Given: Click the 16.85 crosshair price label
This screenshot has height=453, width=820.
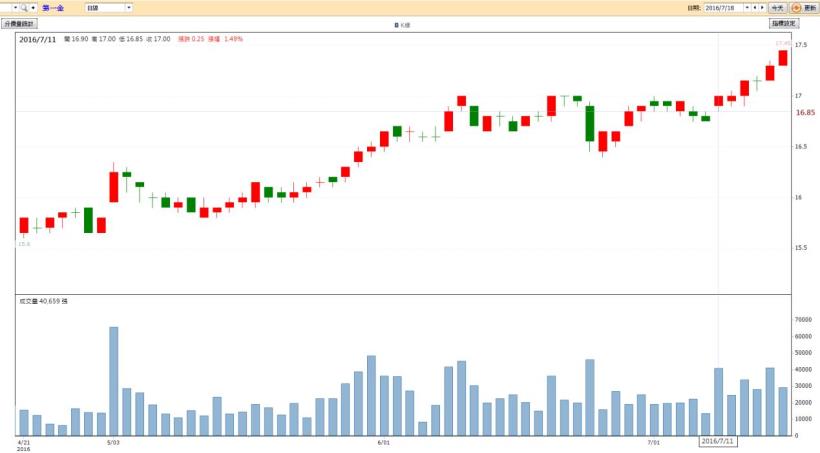Looking at the screenshot, I should (805, 112).
